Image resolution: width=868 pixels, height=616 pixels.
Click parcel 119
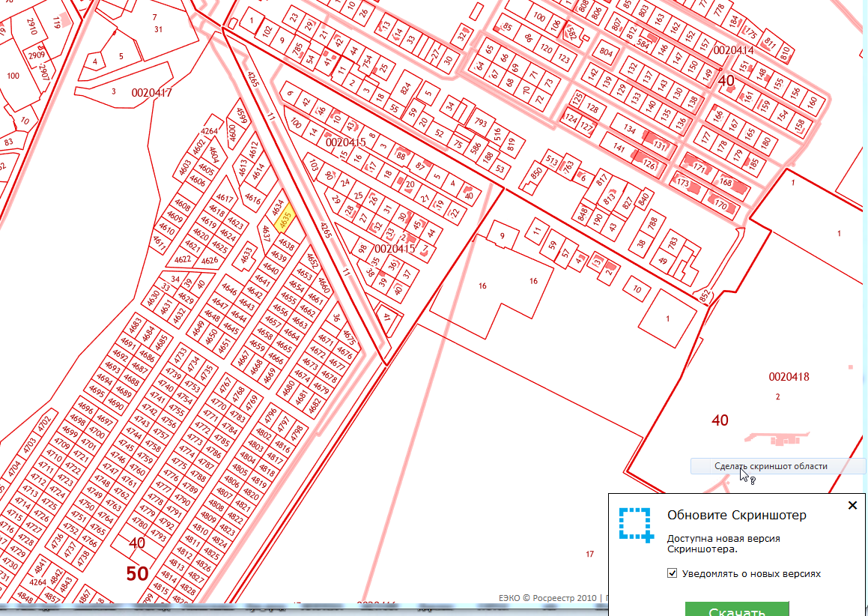click(x=56, y=22)
